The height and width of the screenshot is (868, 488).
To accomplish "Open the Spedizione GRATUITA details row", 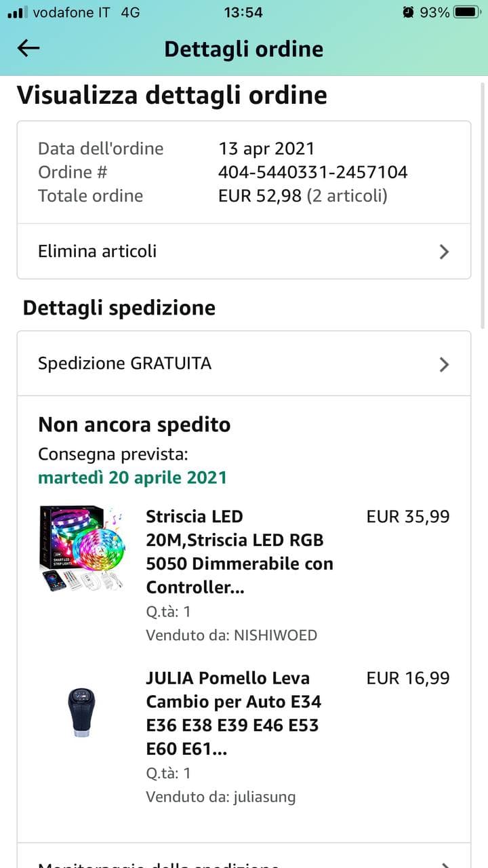I will 125,363.
